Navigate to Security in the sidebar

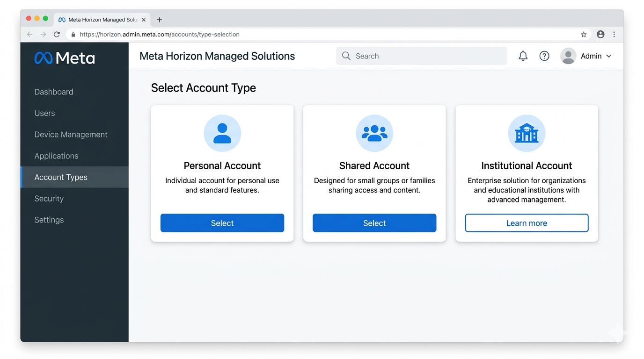click(x=49, y=199)
